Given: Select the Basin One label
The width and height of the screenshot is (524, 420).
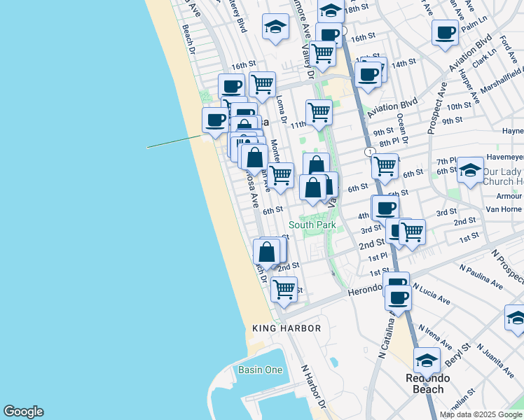Looking at the screenshot, I should click(260, 370).
